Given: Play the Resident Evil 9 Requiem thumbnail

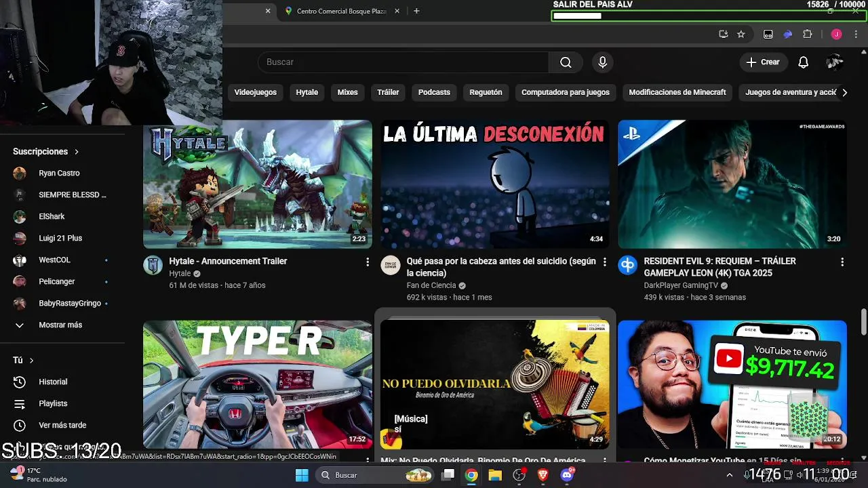Looking at the screenshot, I should coord(732,184).
